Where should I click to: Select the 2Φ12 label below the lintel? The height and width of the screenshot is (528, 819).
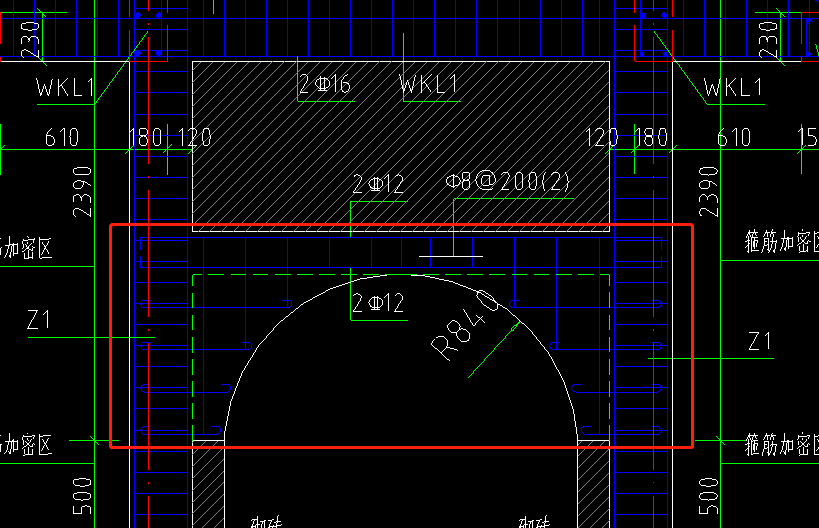coord(378,303)
